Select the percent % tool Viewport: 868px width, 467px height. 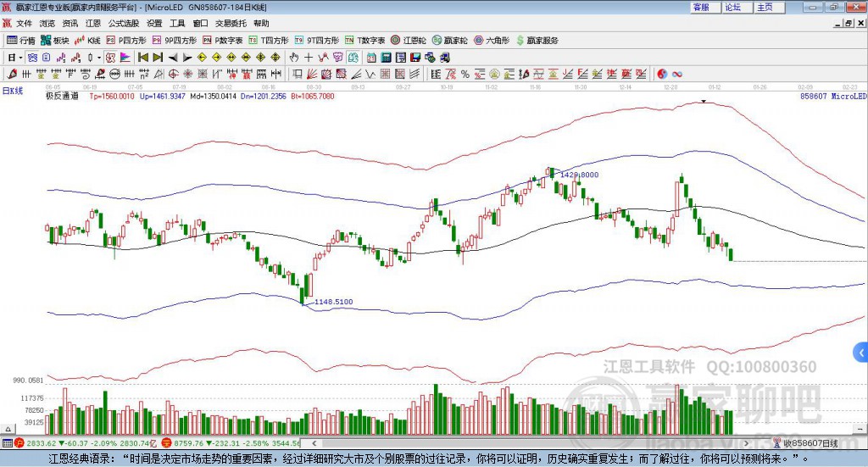465,74
